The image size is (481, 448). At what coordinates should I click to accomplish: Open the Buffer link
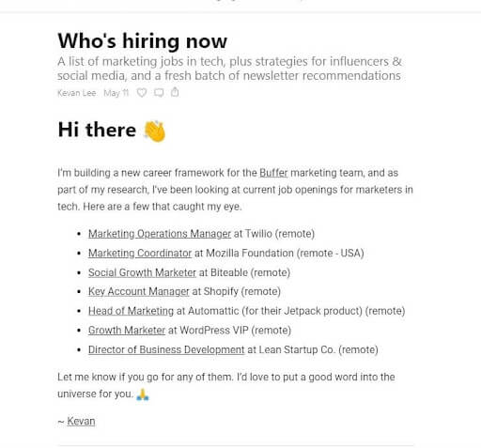273,173
